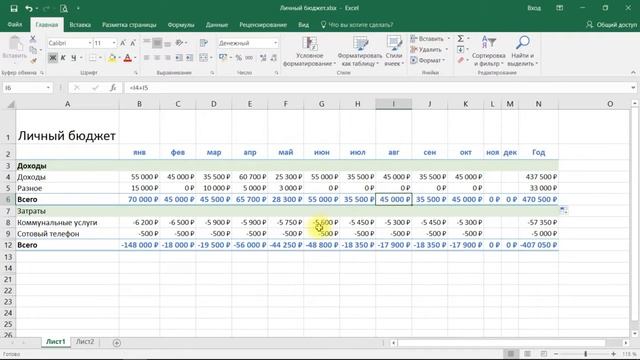
Task: Increase indent icon
Action: (189, 58)
